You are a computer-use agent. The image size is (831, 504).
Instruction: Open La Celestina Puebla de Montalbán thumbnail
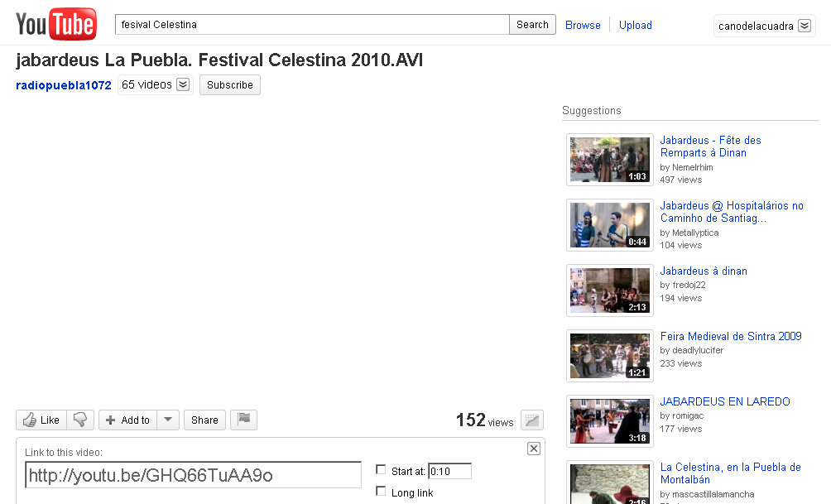pyautogui.click(x=610, y=482)
